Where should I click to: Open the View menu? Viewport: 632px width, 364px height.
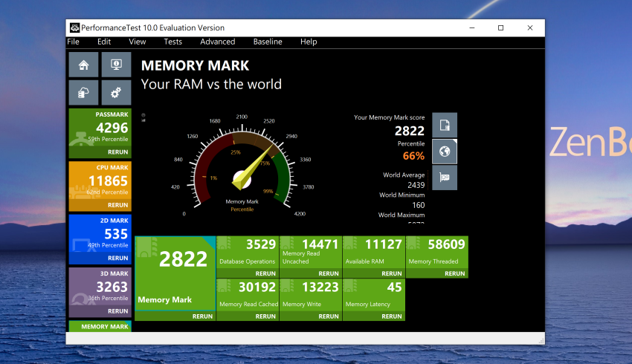point(137,42)
